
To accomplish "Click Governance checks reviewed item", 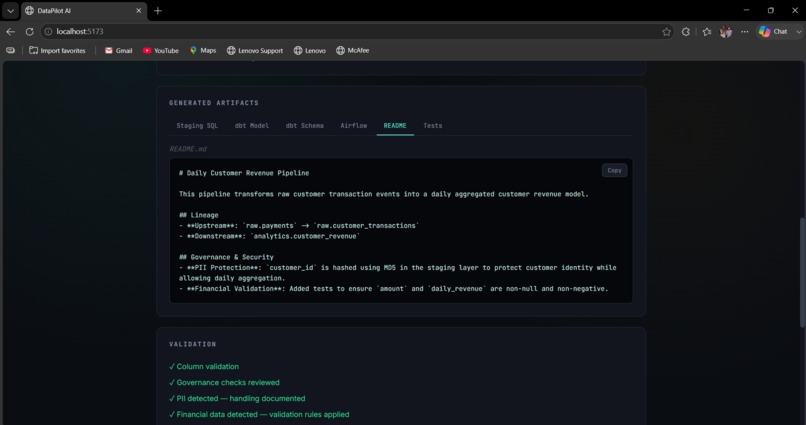I will [224, 382].
